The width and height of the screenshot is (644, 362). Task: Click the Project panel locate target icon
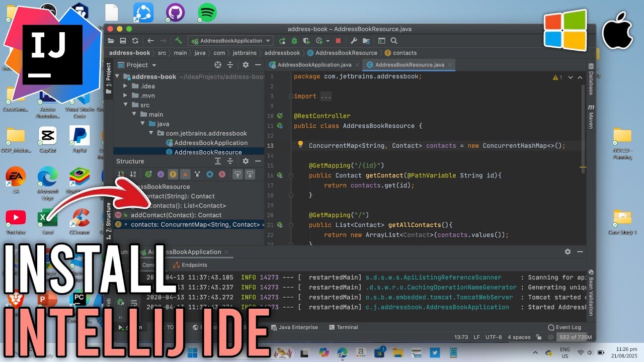(218, 65)
